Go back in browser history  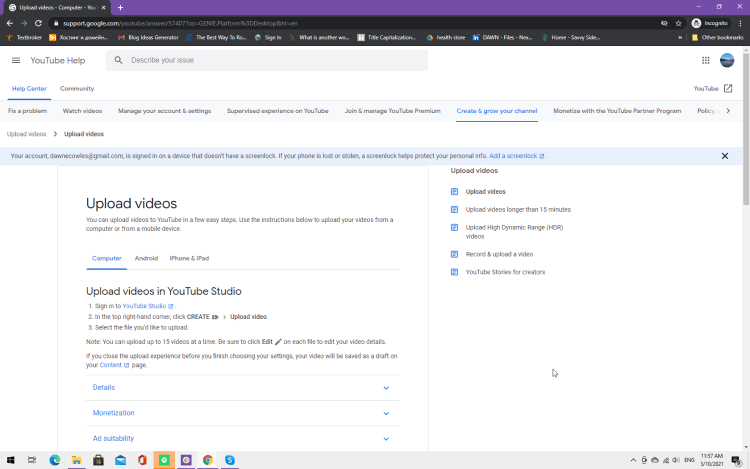pyautogui.click(x=10, y=23)
